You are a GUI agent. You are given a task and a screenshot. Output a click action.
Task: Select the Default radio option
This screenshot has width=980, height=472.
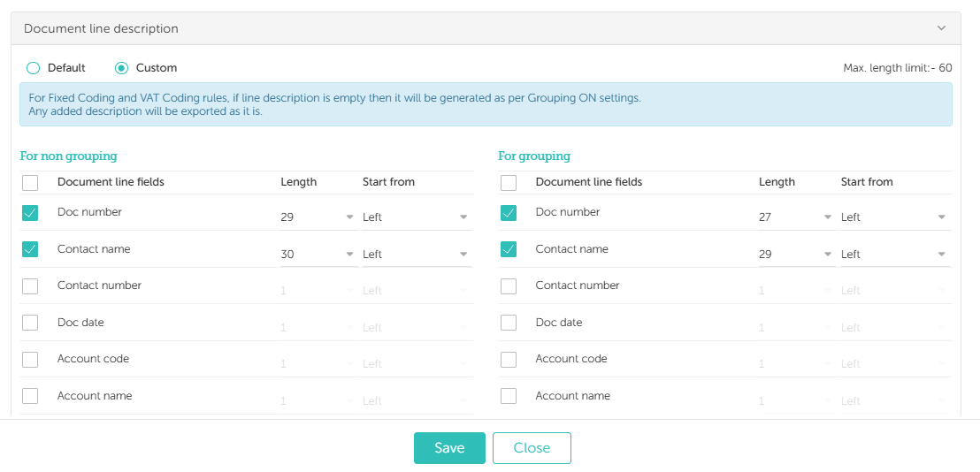pyautogui.click(x=34, y=68)
